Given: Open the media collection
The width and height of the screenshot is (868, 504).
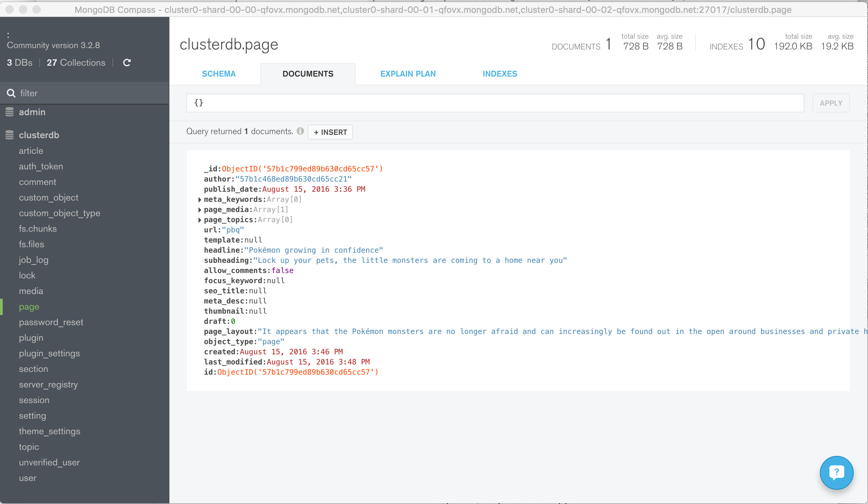Looking at the screenshot, I should pos(31,291).
